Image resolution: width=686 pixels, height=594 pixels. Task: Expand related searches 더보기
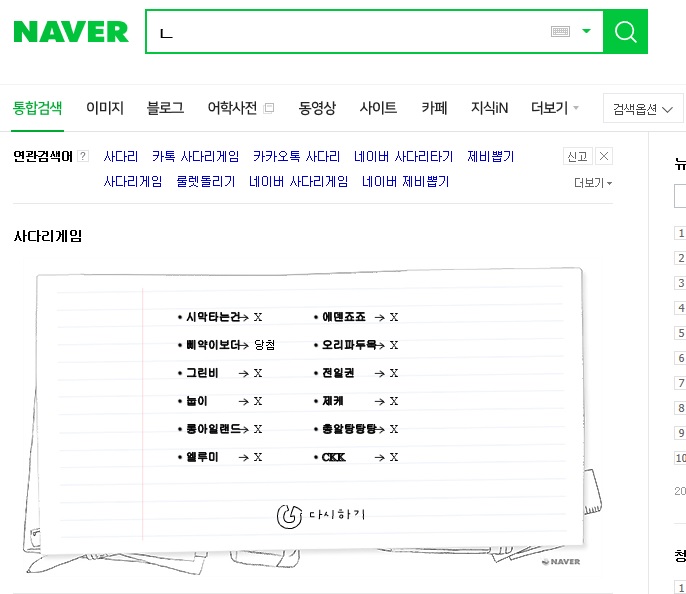point(593,183)
